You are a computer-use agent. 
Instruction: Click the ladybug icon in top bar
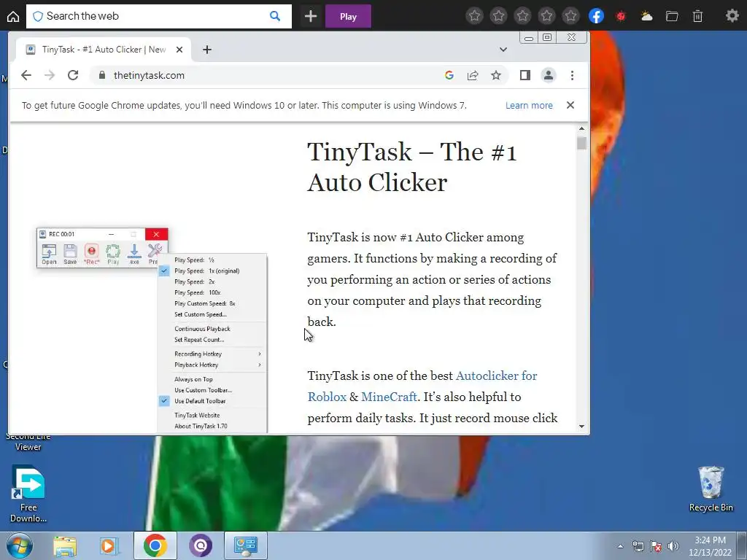(x=621, y=16)
